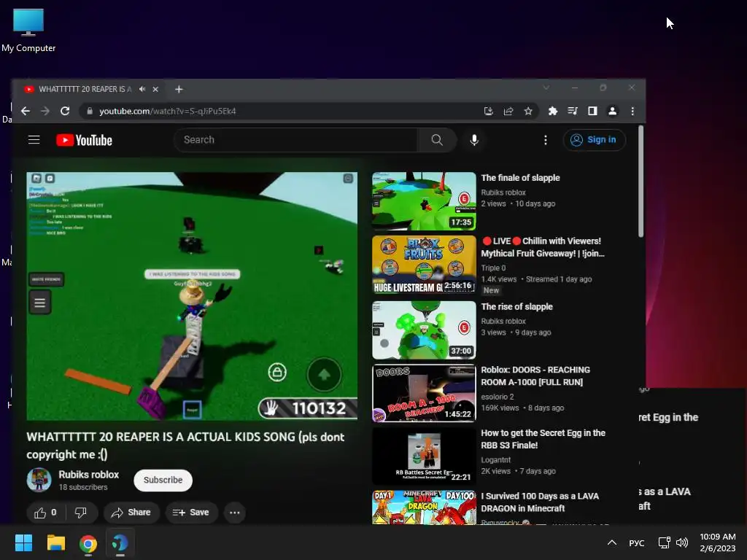Go back with browser back arrow
This screenshot has height=560, width=747.
click(26, 111)
